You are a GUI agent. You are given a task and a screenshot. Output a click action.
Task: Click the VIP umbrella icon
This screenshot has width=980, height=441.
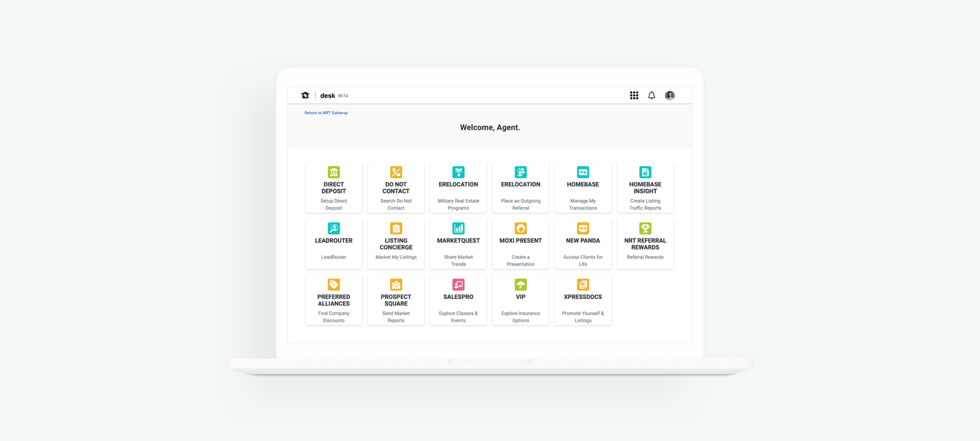click(x=521, y=284)
